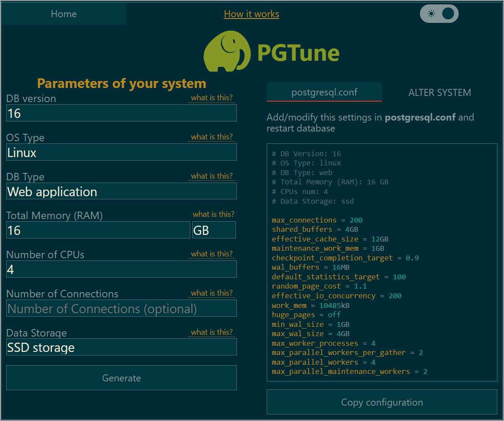Open the DB version dropdown
504x421 pixels.
121,113
